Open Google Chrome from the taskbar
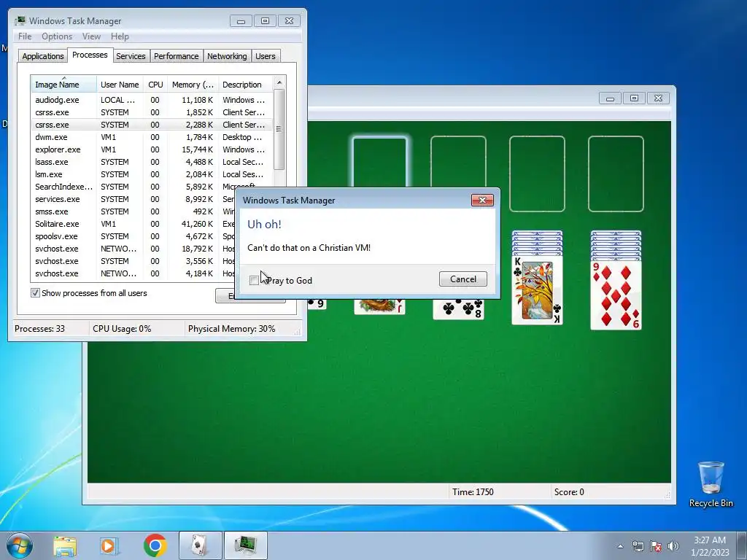The height and width of the screenshot is (560, 747). point(155,545)
